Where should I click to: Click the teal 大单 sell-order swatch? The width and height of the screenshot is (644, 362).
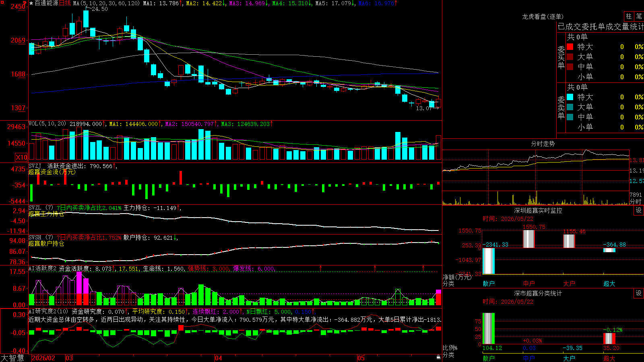570,107
